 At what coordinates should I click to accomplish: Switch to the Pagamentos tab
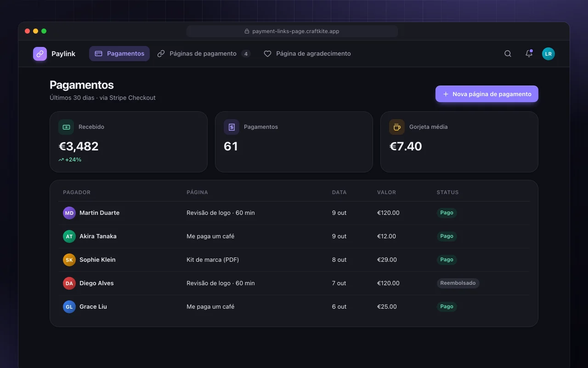(119, 54)
